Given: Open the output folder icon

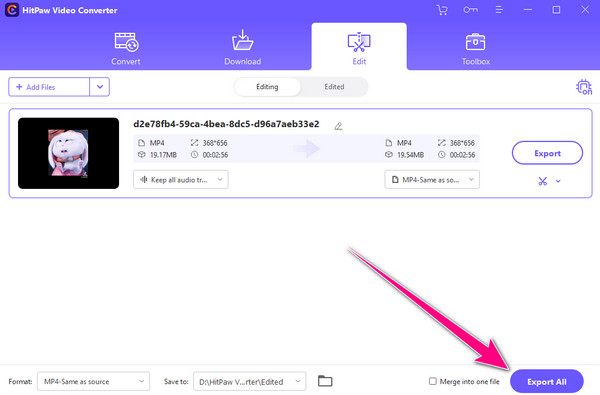Looking at the screenshot, I should 325,381.
